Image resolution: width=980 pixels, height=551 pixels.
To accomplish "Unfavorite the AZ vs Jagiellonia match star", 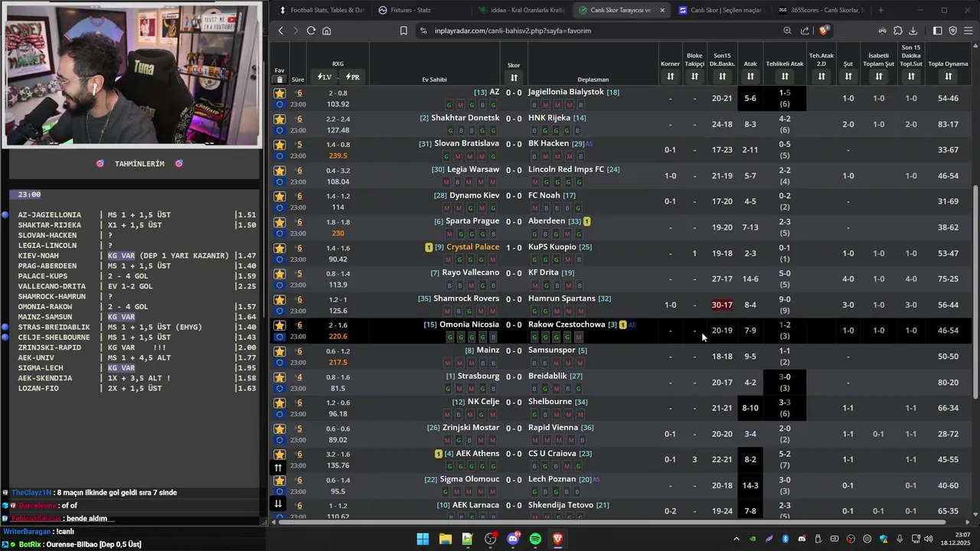I will click(x=279, y=93).
